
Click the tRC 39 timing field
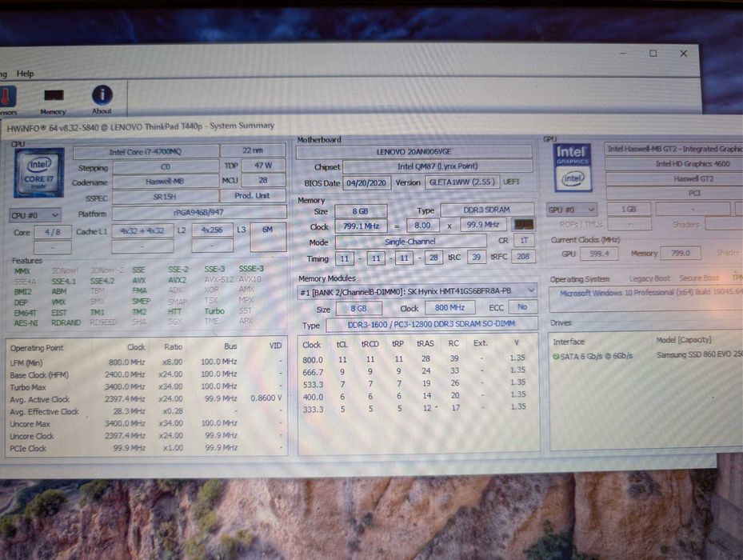[476, 257]
